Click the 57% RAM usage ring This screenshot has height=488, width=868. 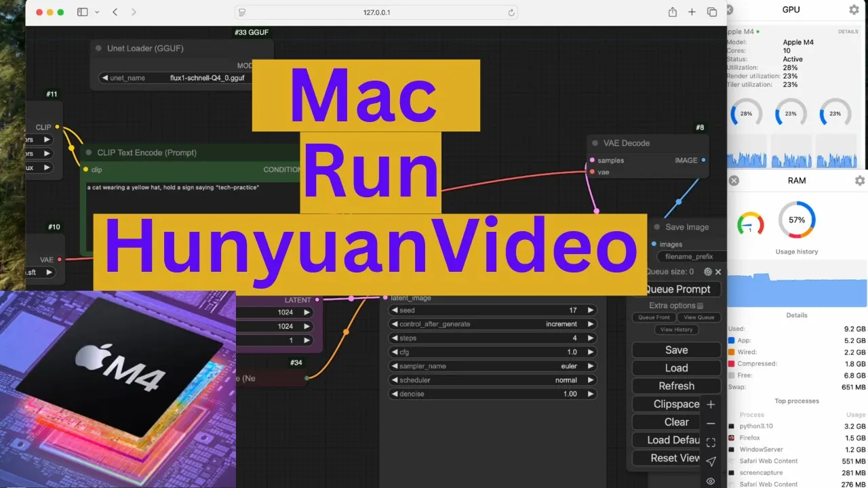point(797,220)
